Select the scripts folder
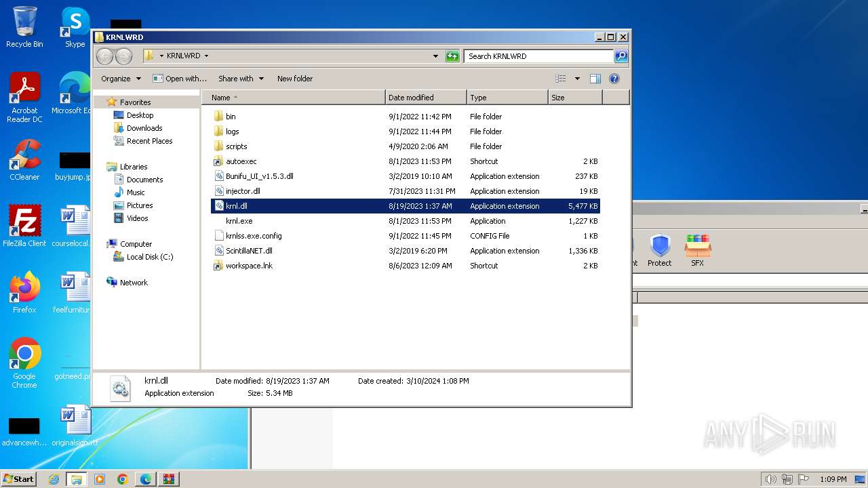Image resolution: width=868 pixels, height=488 pixels. [406, 146]
